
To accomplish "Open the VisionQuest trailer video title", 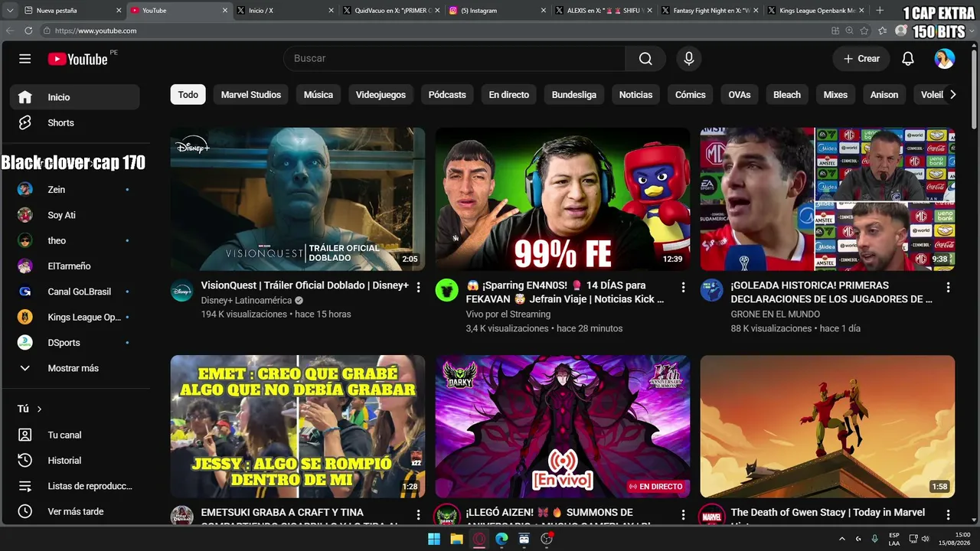I will pos(305,285).
